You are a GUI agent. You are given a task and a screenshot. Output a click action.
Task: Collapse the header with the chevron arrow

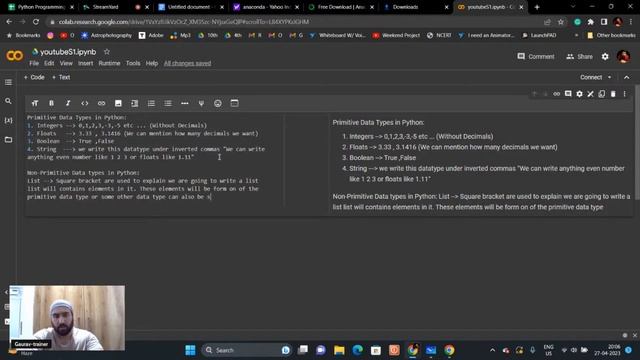(x=627, y=77)
